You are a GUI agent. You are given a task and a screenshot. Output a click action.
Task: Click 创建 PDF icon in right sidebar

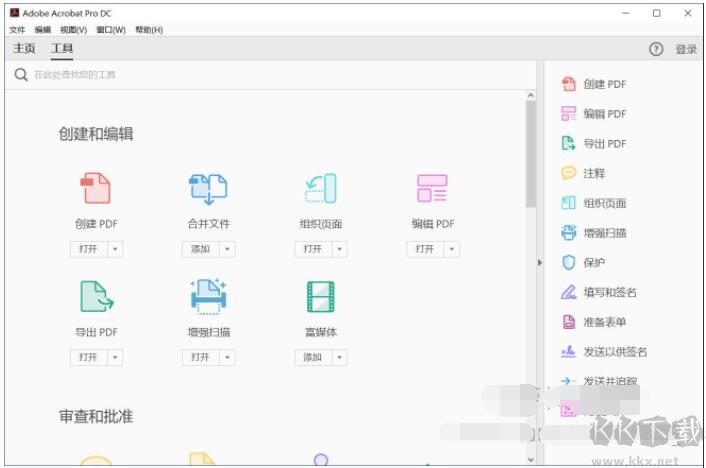click(x=569, y=84)
